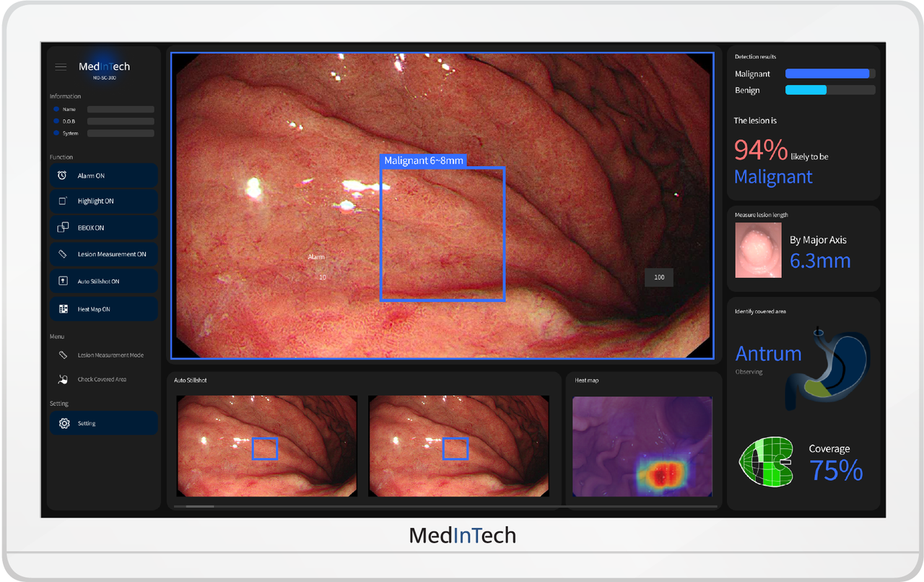Open the right Auto Stillshot thumbnail

(x=458, y=446)
